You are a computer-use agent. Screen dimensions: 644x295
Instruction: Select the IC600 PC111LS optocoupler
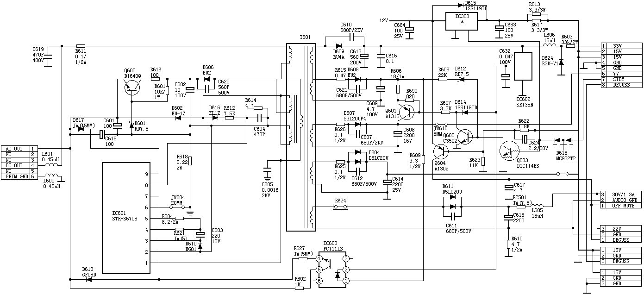coord(333,270)
